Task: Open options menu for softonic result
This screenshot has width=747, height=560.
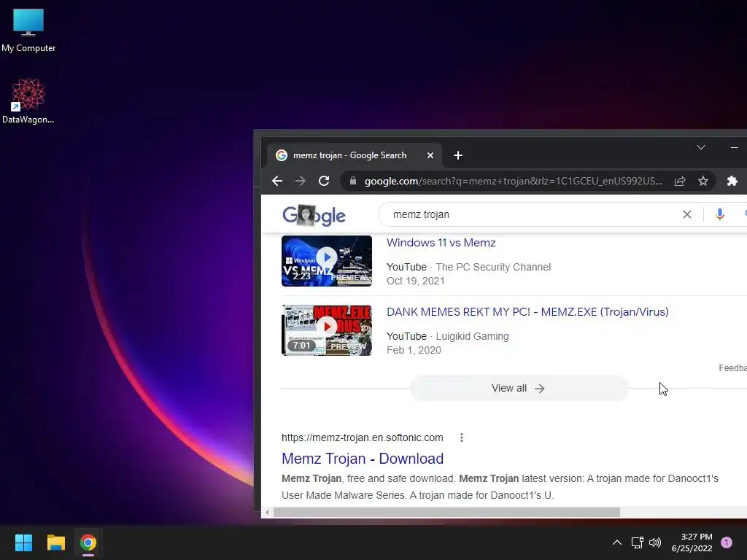Action: click(x=462, y=437)
